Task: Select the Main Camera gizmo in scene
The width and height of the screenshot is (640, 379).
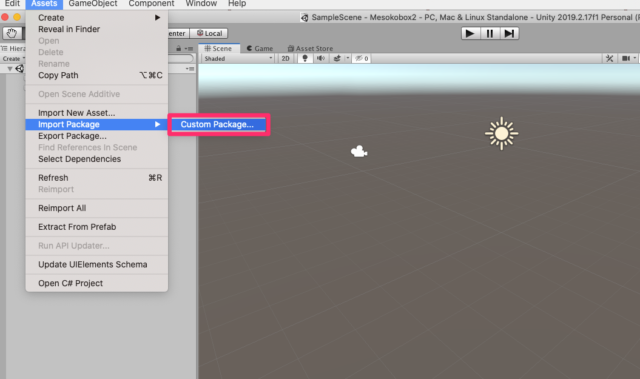Action: point(359,151)
